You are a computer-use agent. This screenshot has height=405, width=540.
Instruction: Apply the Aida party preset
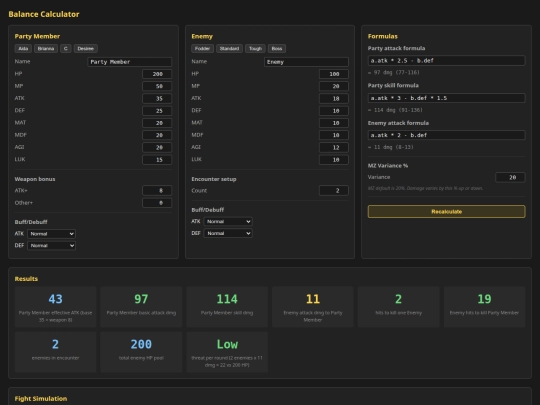click(x=23, y=49)
